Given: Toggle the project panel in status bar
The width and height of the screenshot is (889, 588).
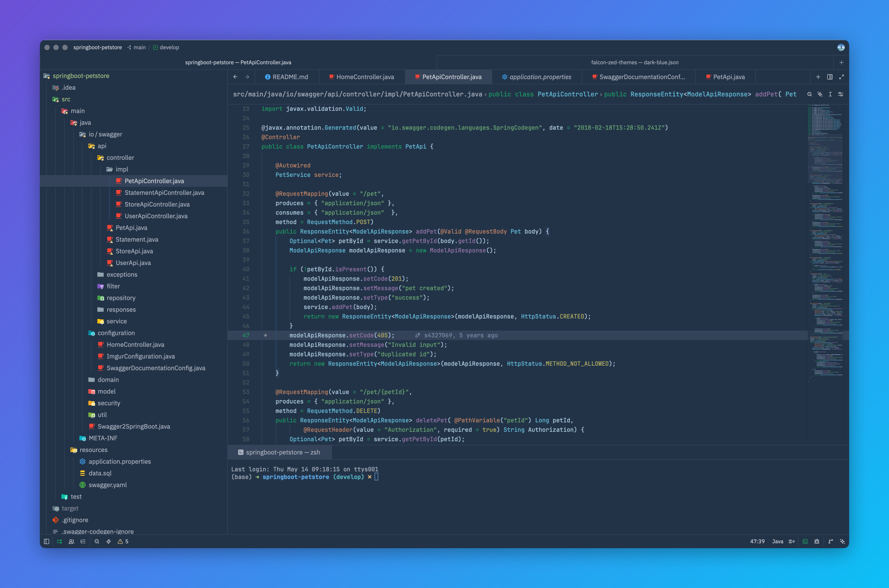Looking at the screenshot, I should 59,541.
